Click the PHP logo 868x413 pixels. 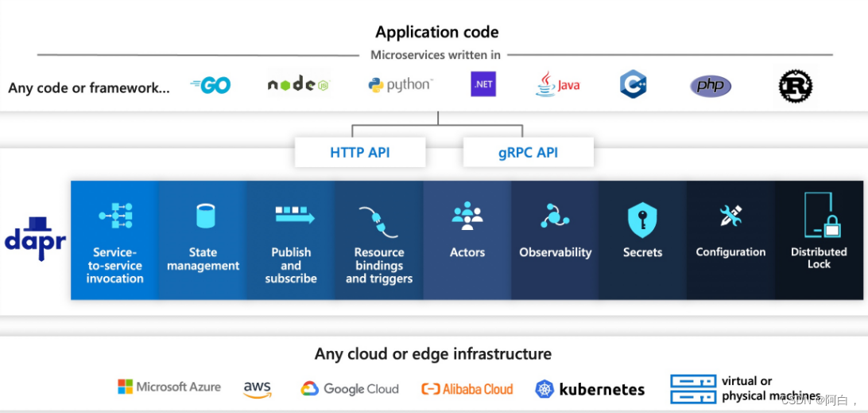click(x=711, y=86)
